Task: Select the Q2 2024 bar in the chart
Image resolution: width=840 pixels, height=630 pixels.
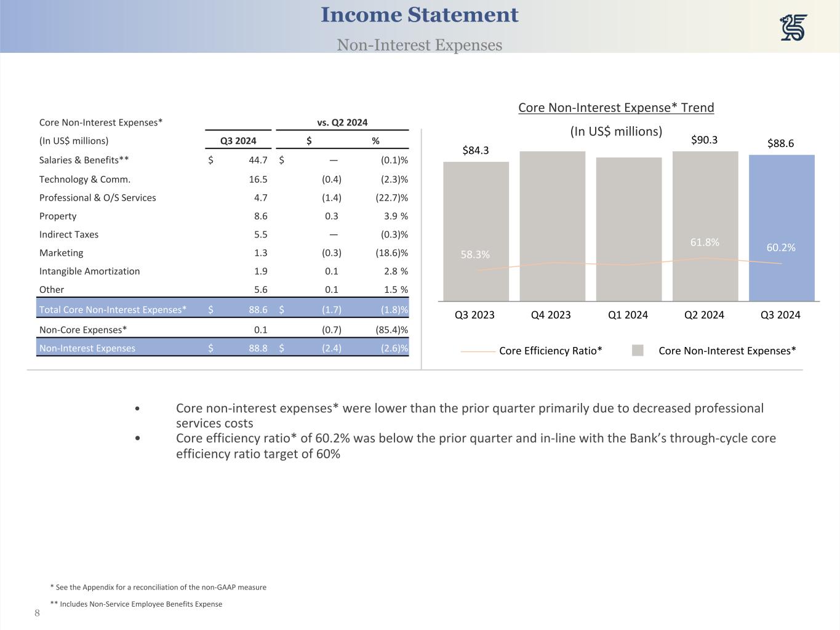Action: click(705, 226)
